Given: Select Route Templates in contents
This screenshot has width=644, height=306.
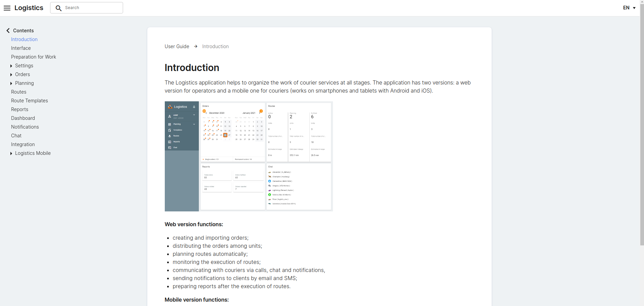Looking at the screenshot, I should (x=30, y=101).
